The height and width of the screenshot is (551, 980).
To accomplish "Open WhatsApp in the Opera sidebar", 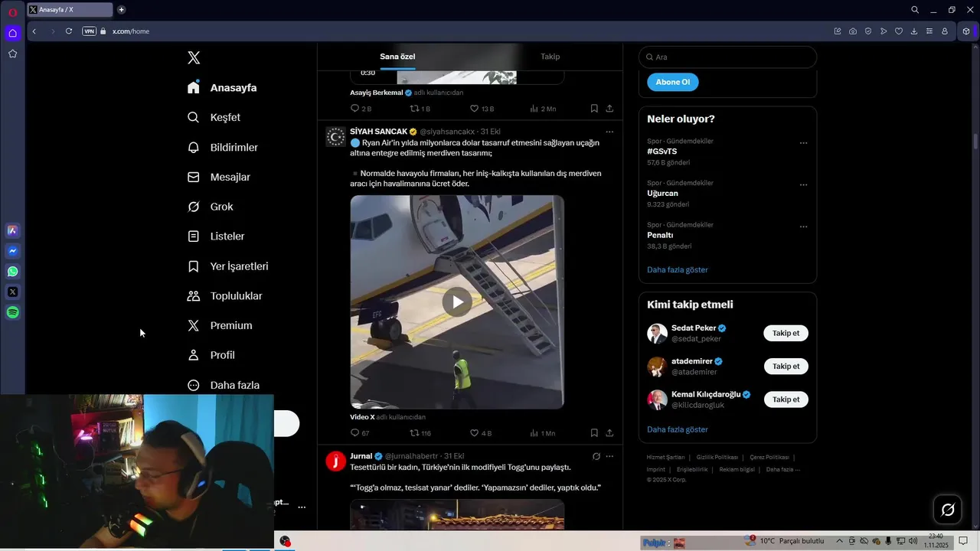I will [x=13, y=272].
